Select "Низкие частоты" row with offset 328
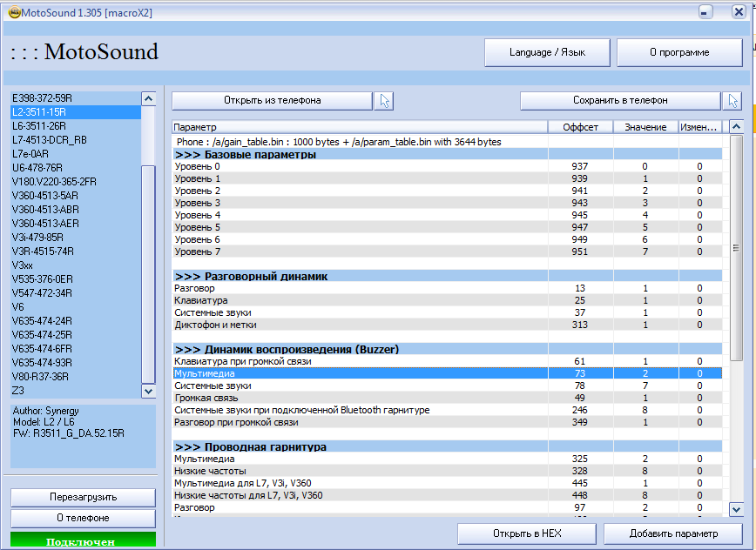756x550 pixels. coord(447,471)
